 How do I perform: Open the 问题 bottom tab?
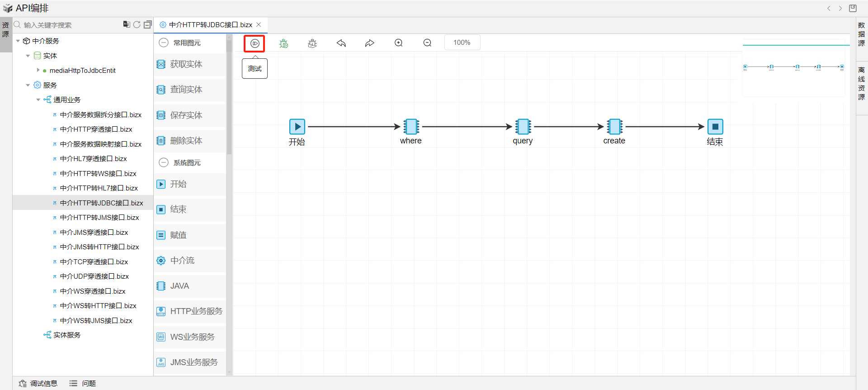[83, 383]
